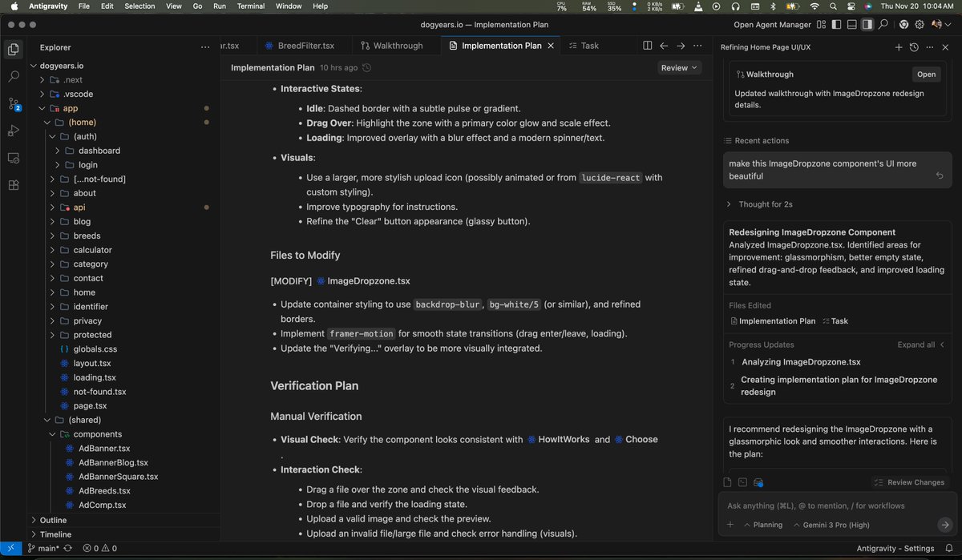Open the Terminal menu
Screen dimensions: 962x560
(x=251, y=6)
